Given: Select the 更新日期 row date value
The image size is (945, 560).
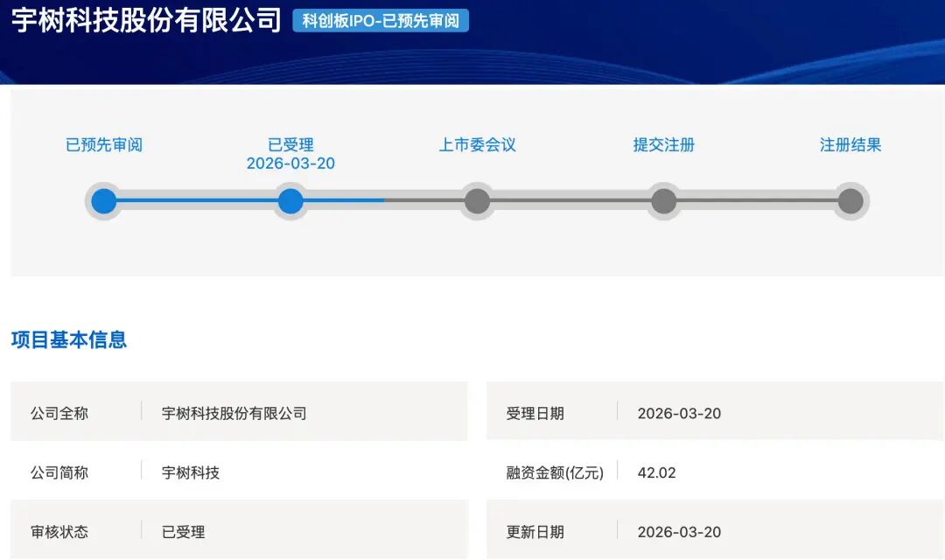Looking at the screenshot, I should (679, 532).
